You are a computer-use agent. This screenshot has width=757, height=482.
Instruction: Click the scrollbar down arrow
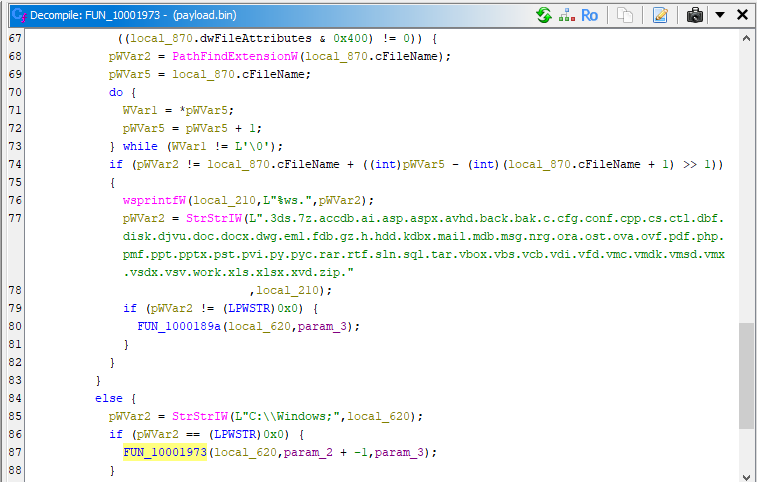tap(746, 473)
